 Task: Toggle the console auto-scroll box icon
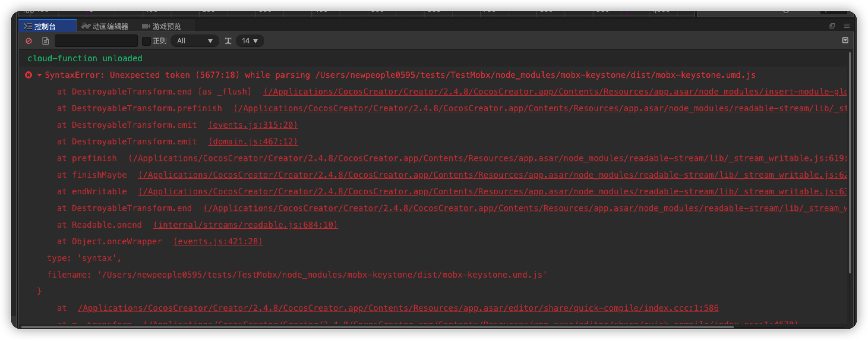coord(845,40)
